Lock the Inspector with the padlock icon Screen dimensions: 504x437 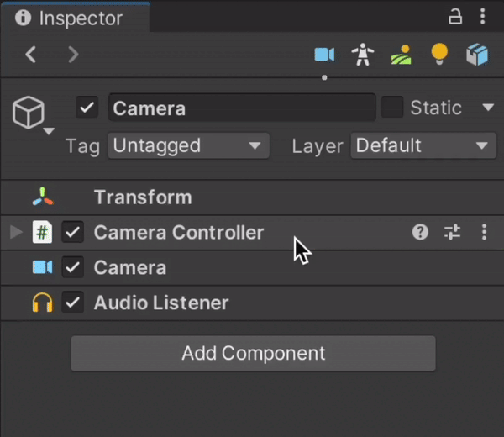455,17
